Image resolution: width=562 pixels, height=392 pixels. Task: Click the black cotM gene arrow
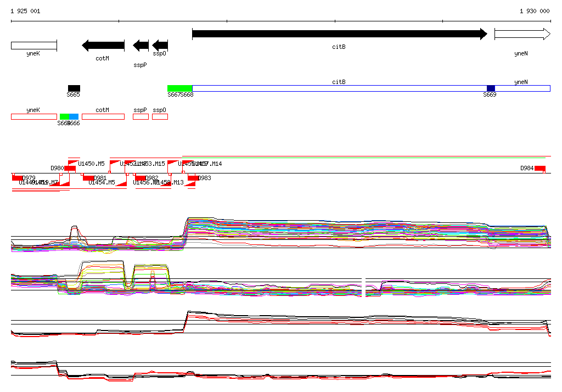coord(103,46)
